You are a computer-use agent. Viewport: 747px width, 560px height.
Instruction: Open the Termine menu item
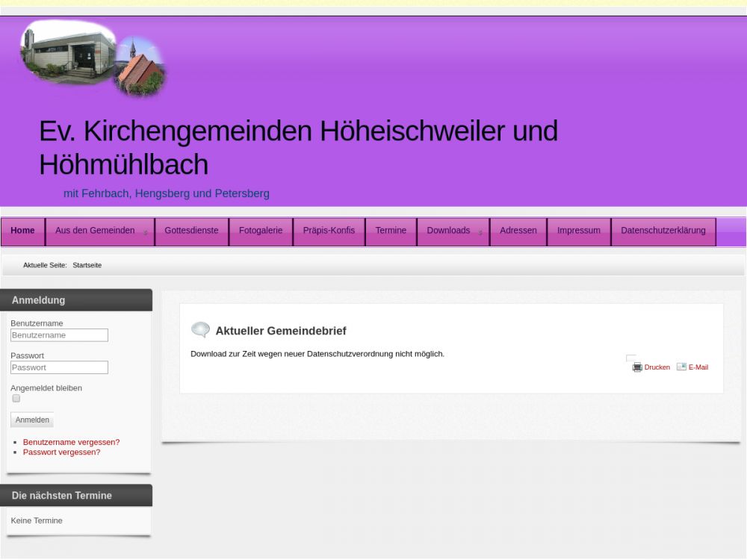point(391,231)
